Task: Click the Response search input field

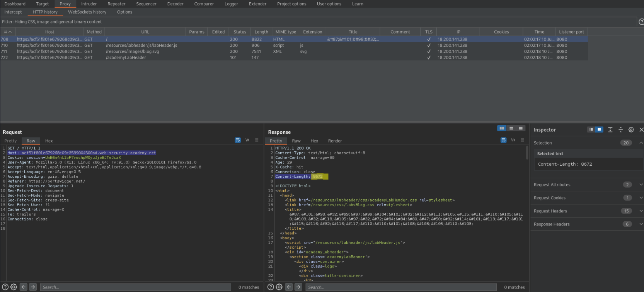Action: 401,287
